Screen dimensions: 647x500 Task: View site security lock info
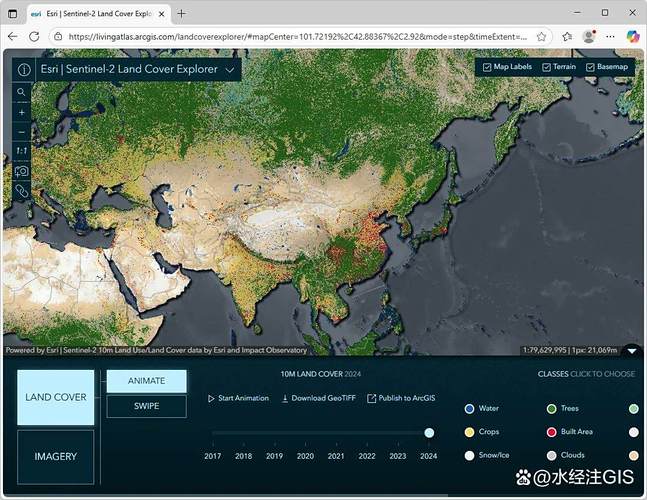tap(58, 37)
